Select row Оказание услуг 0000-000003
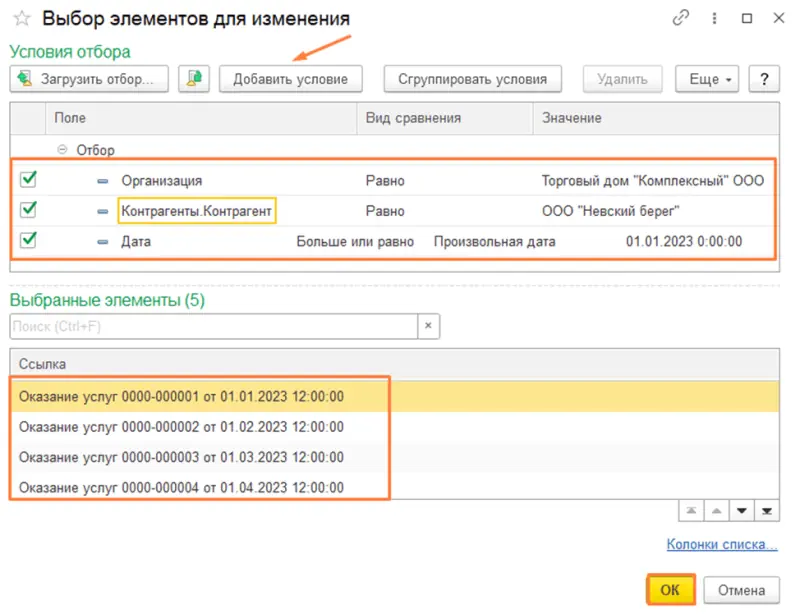This screenshot has width=800, height=614. [180, 458]
